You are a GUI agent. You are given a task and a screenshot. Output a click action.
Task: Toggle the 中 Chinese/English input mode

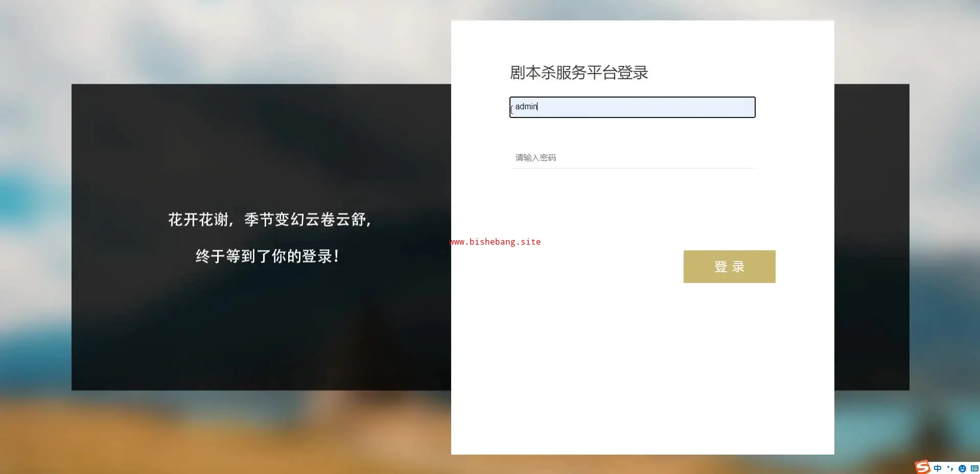pos(938,468)
